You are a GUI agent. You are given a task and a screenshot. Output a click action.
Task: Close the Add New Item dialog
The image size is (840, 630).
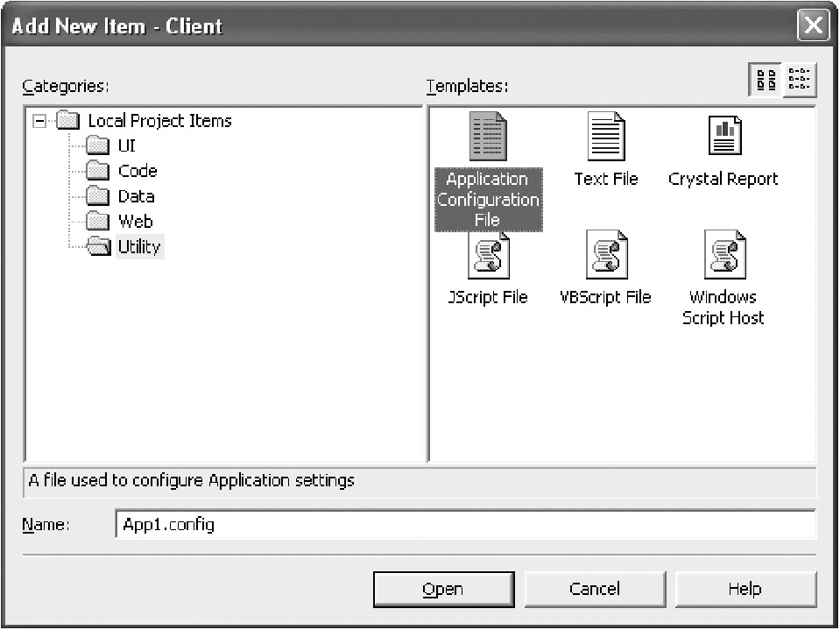[814, 26]
